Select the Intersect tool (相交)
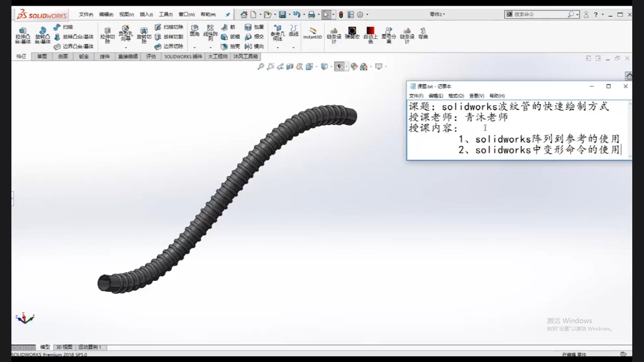The image size is (644, 362). [254, 37]
